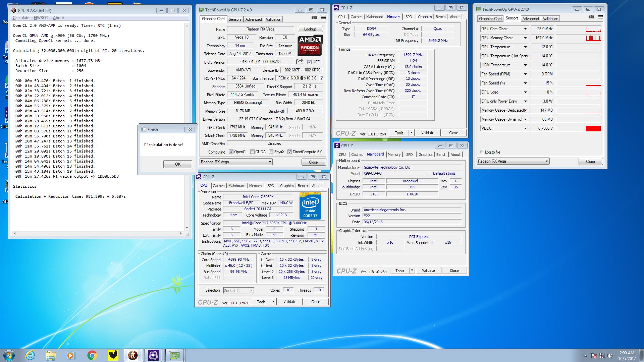Click the black rooster app icon in taskbar

pyautogui.click(x=113, y=355)
